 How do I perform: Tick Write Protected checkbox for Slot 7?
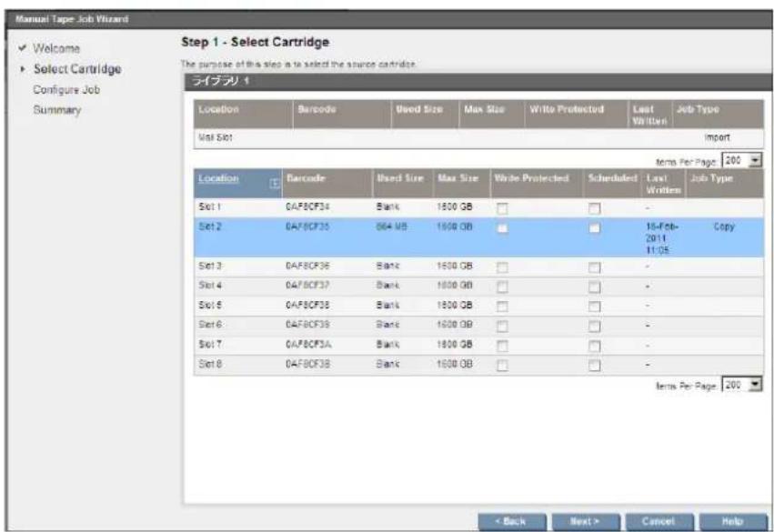(502, 346)
